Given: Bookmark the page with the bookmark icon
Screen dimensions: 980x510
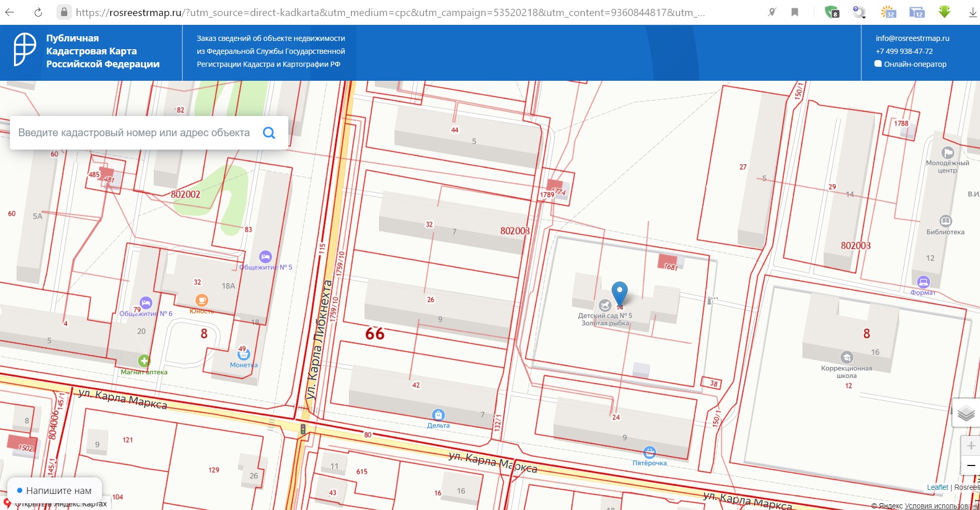Looking at the screenshot, I should (795, 12).
